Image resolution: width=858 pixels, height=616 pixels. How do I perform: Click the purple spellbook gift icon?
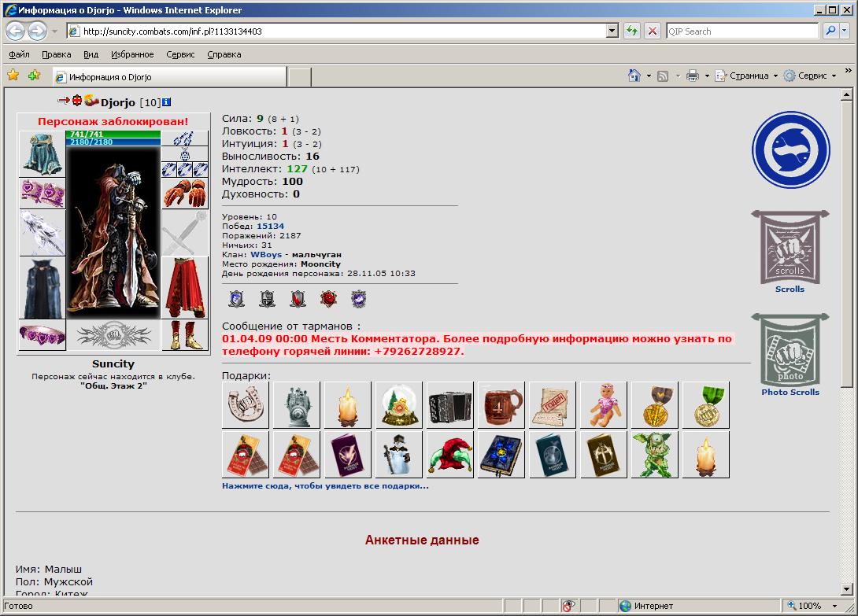pyautogui.click(x=347, y=455)
